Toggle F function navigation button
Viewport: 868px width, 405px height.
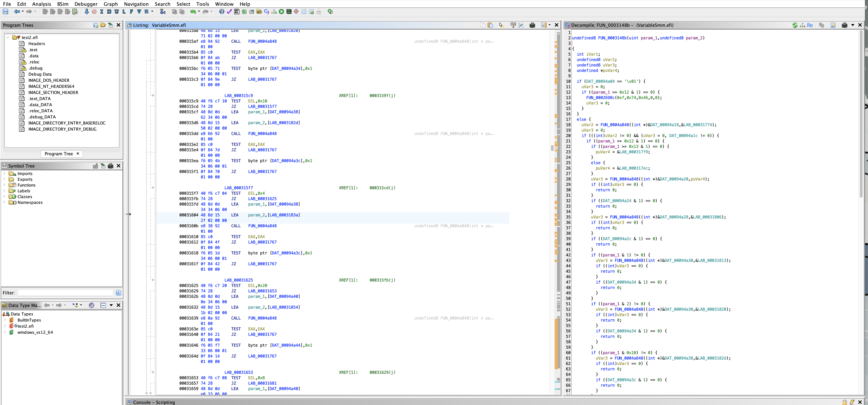[x=131, y=12]
